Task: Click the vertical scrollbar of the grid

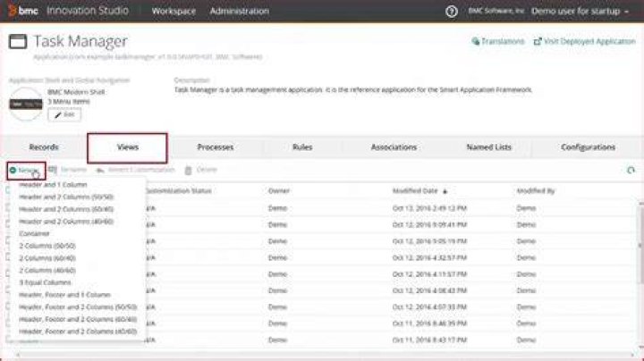Action: tap(640, 246)
